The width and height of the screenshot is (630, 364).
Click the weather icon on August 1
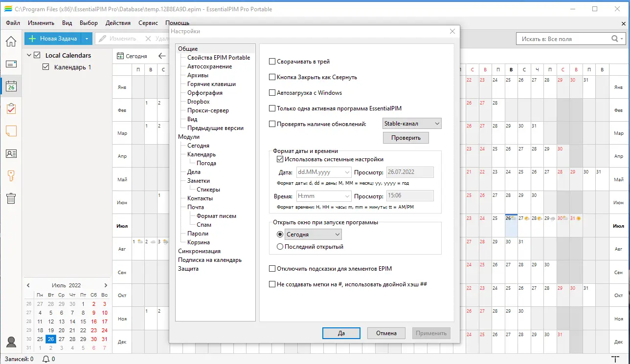[x=140, y=241]
